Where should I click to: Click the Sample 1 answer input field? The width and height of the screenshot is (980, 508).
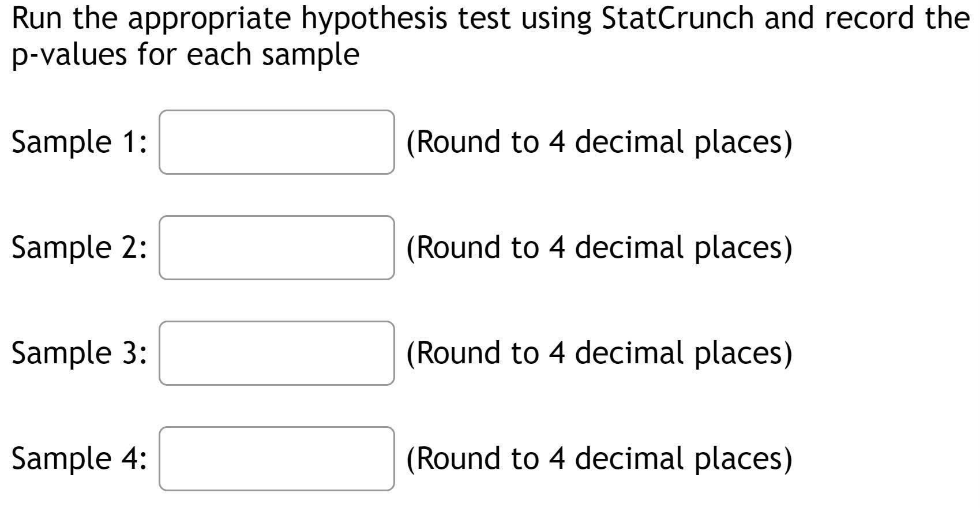click(276, 141)
